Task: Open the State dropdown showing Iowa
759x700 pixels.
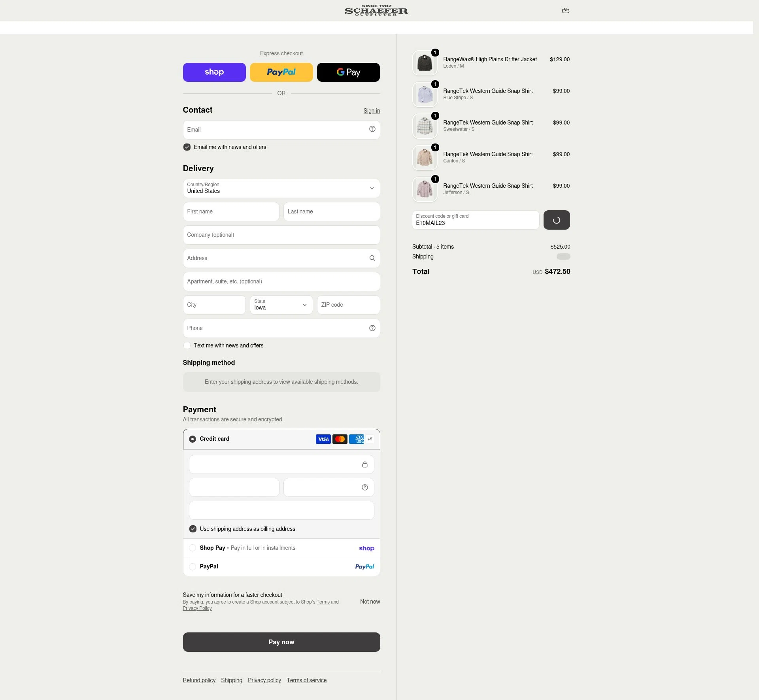Action: [x=281, y=305]
